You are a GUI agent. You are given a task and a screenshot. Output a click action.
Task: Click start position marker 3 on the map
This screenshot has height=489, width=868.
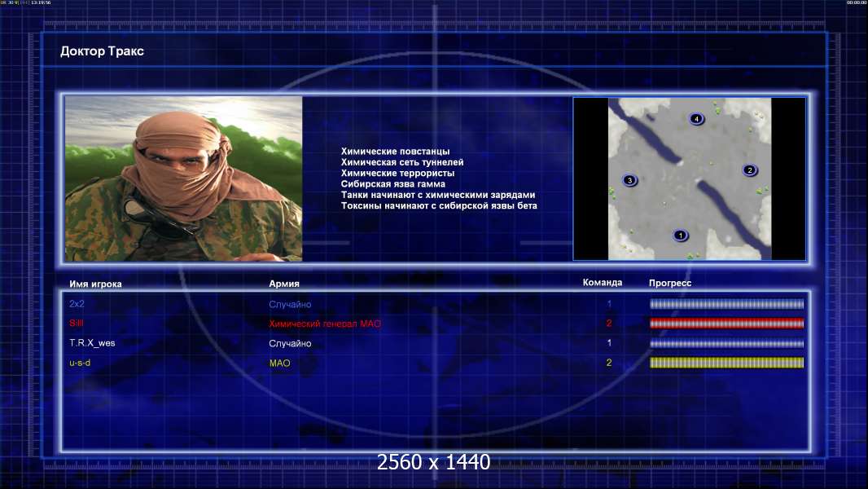point(629,180)
